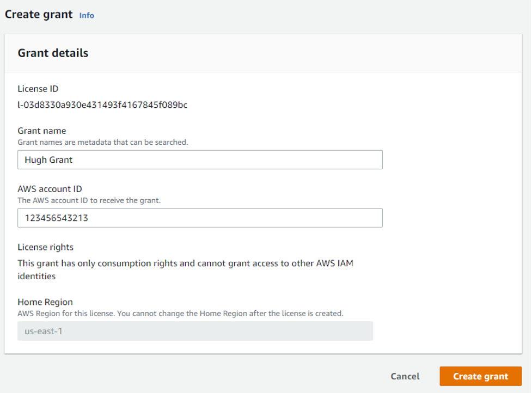Click the Hugh Grant text in name field
532x393 pixels.
[x=48, y=160]
